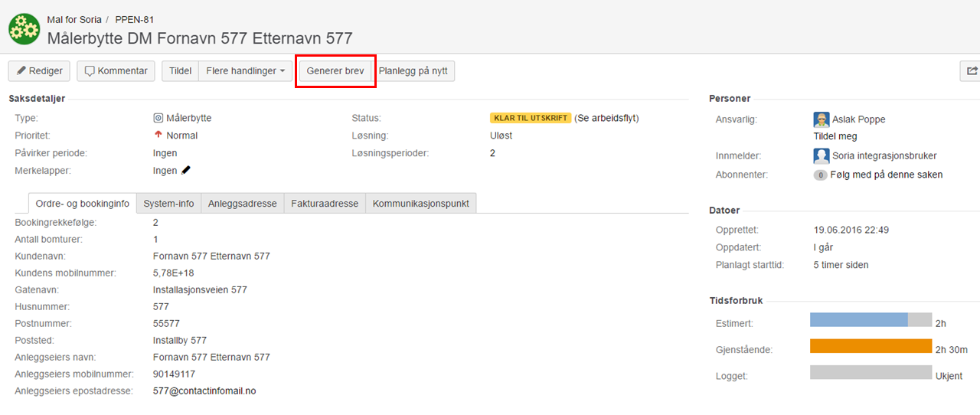
Task: Click the Rediger button
Action: click(x=40, y=71)
